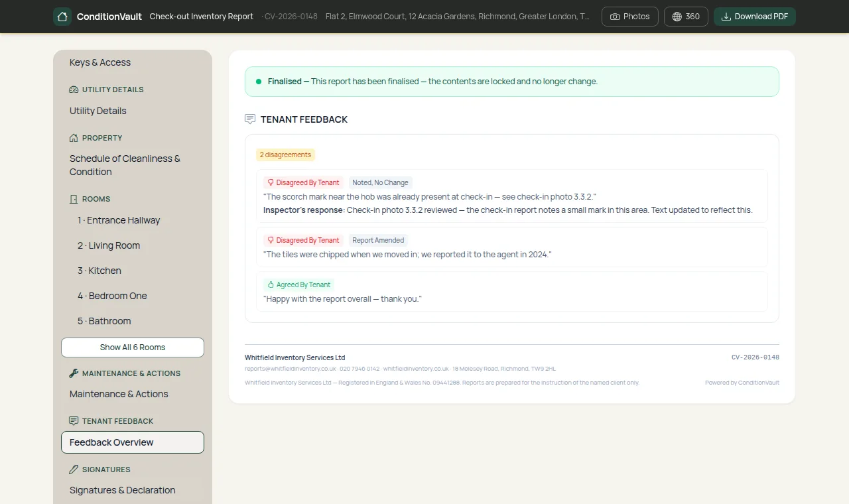The image size is (849, 504).
Task: Open the Photos gallery button
Action: click(x=630, y=17)
